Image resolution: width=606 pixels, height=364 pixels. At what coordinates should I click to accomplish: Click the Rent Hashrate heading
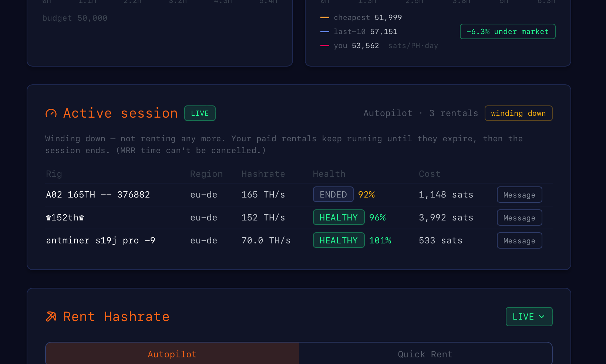pyautogui.click(x=116, y=317)
